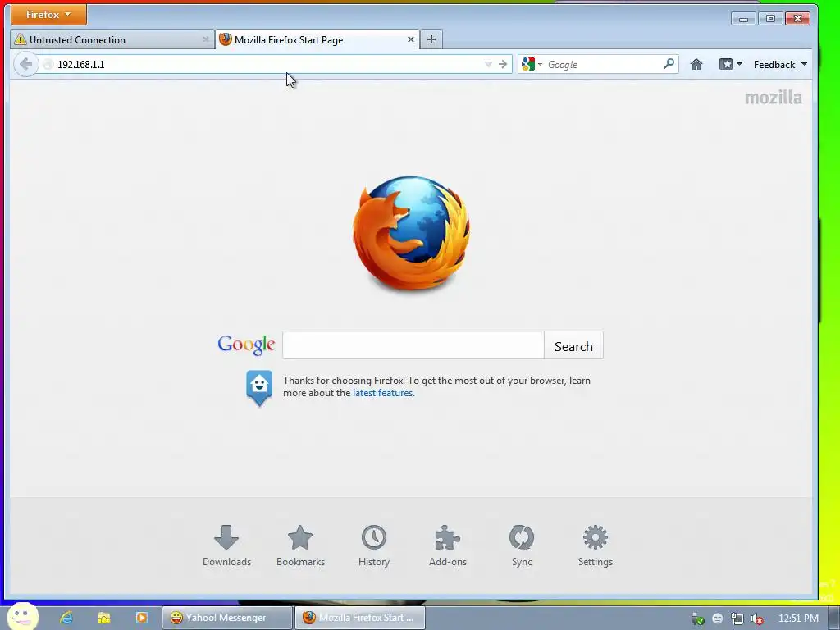The width and height of the screenshot is (840, 630).
Task: Switch to Yahoo! Messenger taskbar button
Action: [x=227, y=618]
